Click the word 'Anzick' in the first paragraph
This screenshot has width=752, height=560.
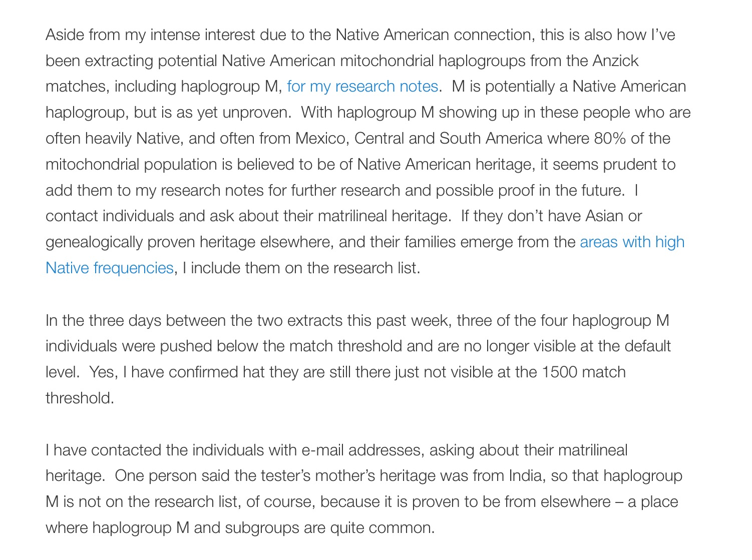click(615, 61)
